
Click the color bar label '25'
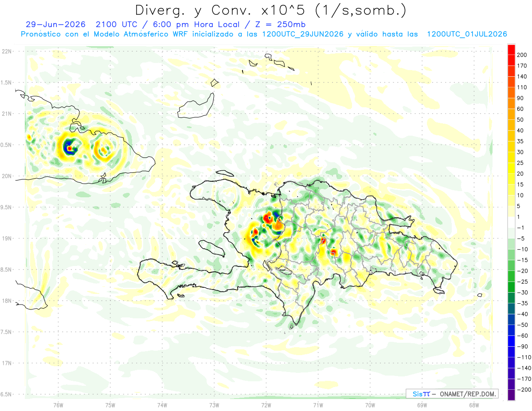(520, 163)
